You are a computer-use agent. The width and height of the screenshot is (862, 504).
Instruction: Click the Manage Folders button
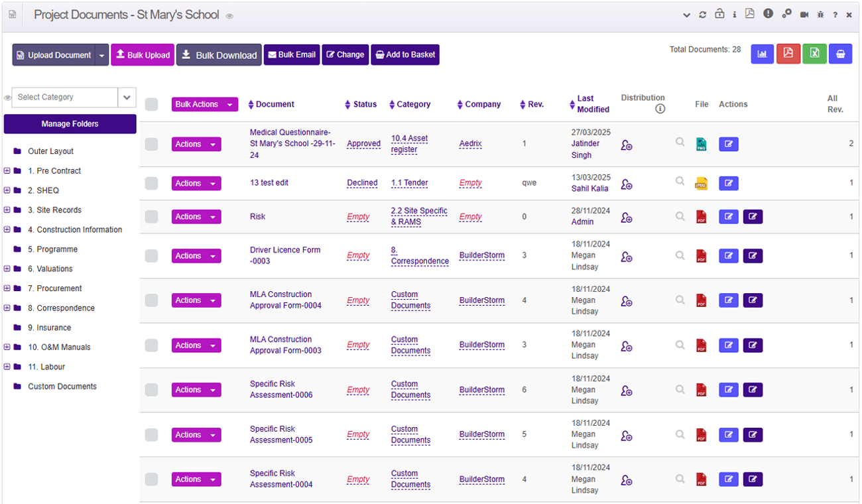coord(70,124)
